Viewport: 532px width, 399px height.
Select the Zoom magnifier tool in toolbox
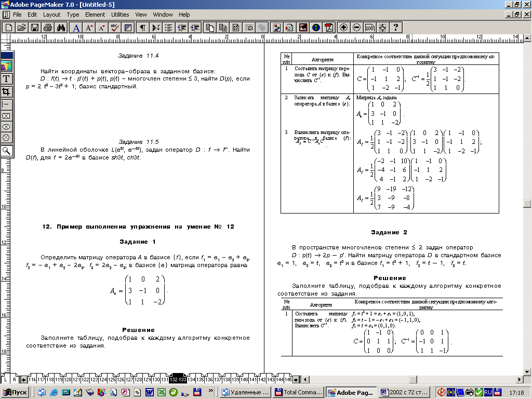[6, 150]
